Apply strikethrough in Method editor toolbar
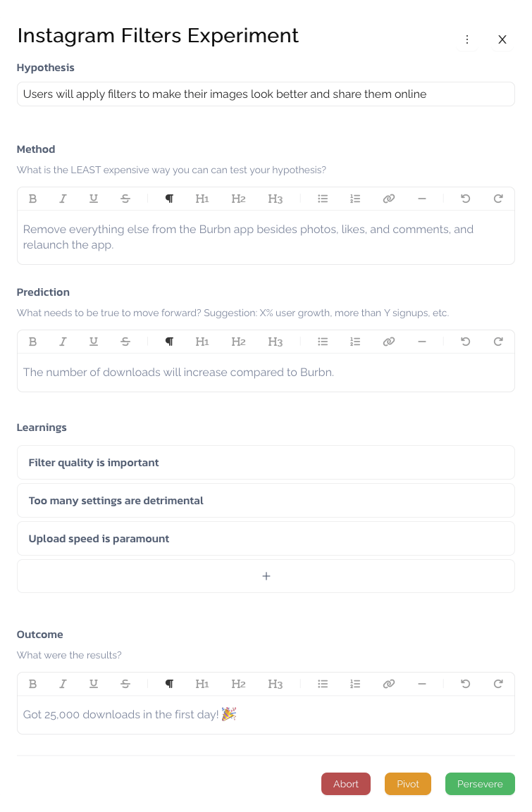Screen dimensions: 532x812 (125, 199)
